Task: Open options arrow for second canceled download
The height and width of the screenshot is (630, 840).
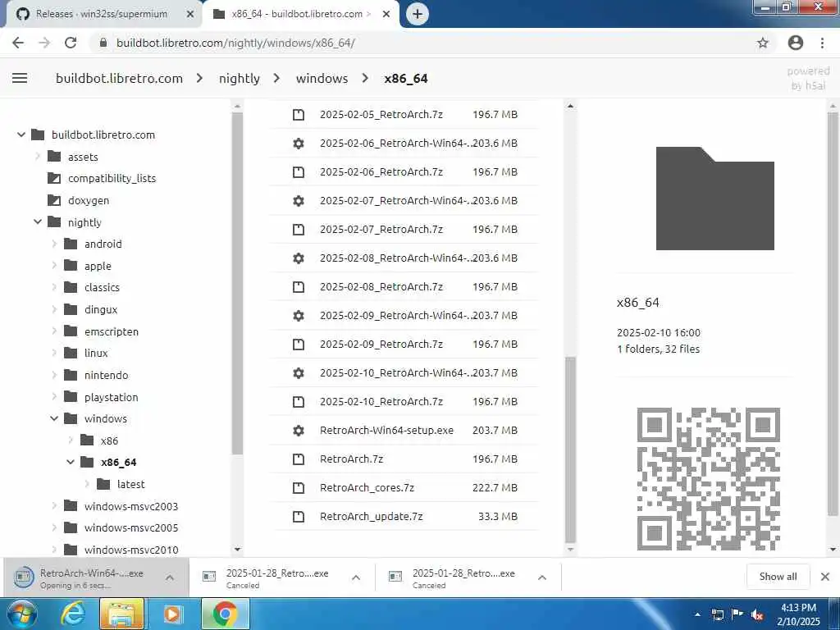Action: [x=541, y=577]
